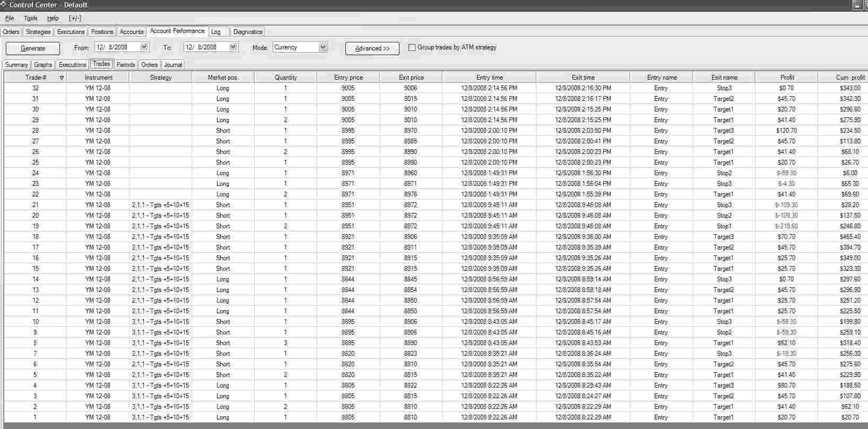This screenshot has width=868, height=429.
Task: Select the Accounts tab
Action: click(x=132, y=32)
